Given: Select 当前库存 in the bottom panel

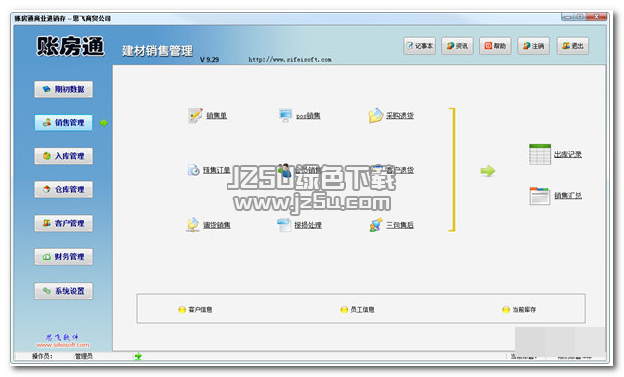Looking at the screenshot, I should click(x=519, y=309).
